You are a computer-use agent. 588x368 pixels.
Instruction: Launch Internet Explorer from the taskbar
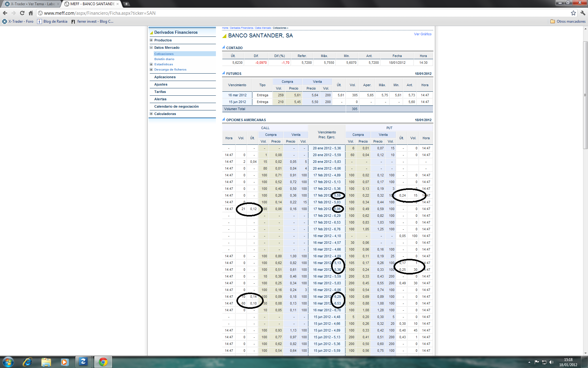point(28,362)
